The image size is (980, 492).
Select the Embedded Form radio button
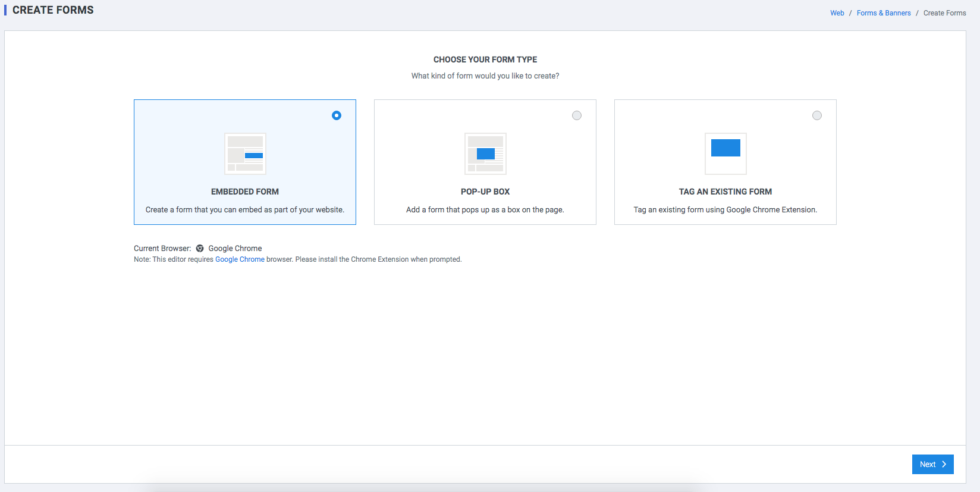pos(337,115)
